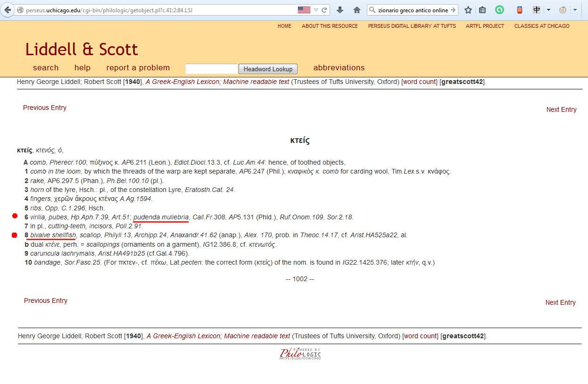Click the red and blue extension icon
The width and height of the screenshot is (588, 384).
click(520, 10)
